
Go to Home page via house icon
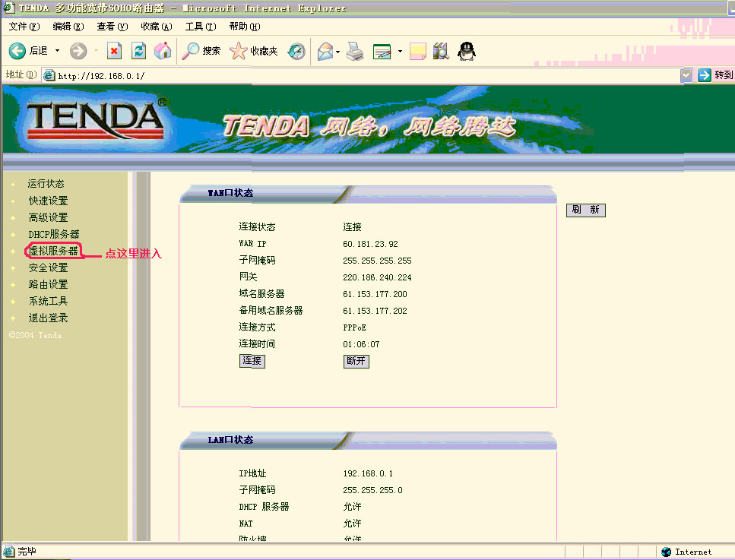coord(163,51)
